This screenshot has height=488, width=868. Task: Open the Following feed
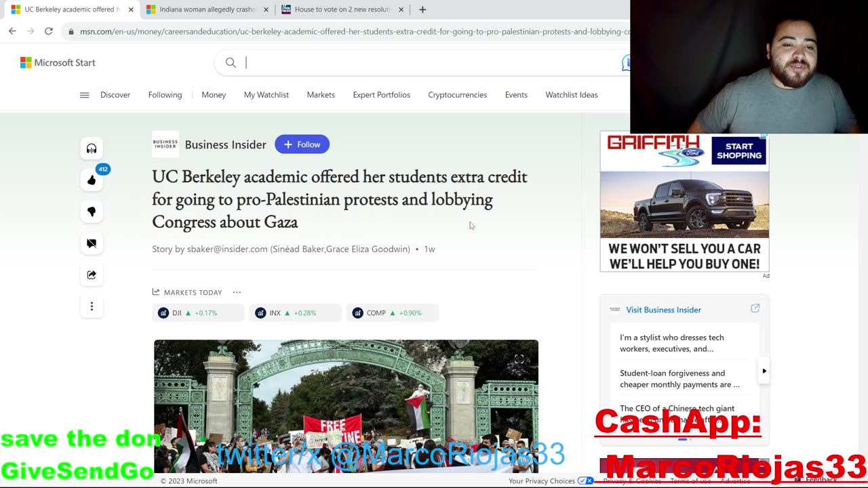click(165, 95)
